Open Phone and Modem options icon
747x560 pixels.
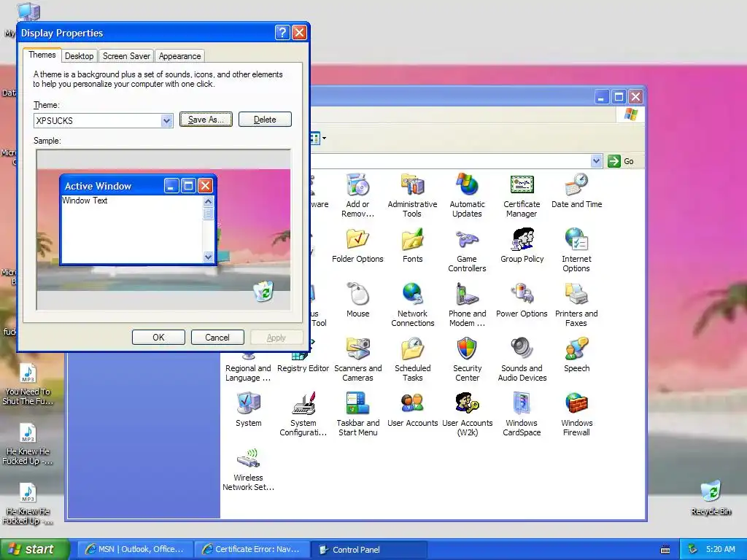click(467, 306)
